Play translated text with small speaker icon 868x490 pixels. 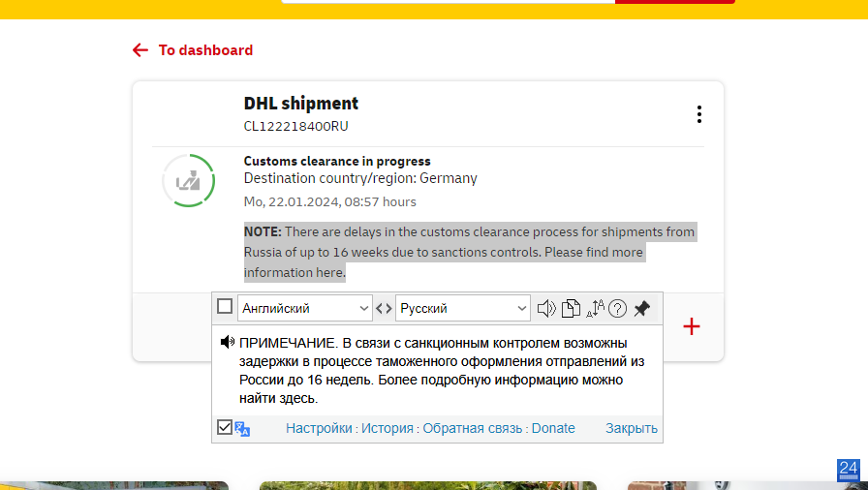point(227,342)
